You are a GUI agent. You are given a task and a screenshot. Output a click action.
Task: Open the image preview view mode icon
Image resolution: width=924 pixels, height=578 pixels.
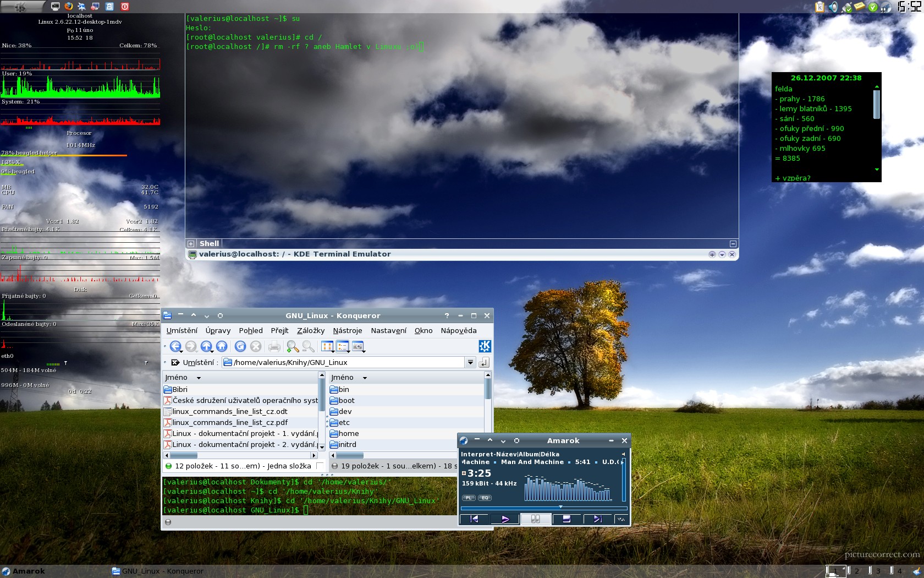tap(358, 346)
